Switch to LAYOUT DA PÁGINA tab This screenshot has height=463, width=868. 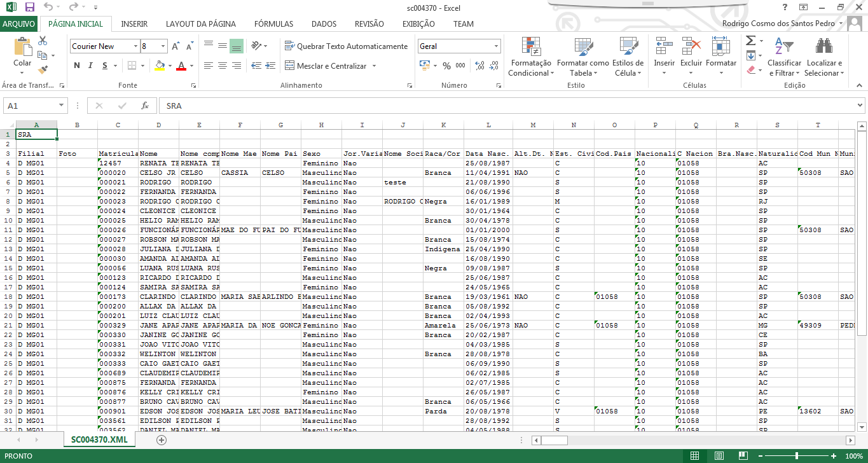click(201, 24)
